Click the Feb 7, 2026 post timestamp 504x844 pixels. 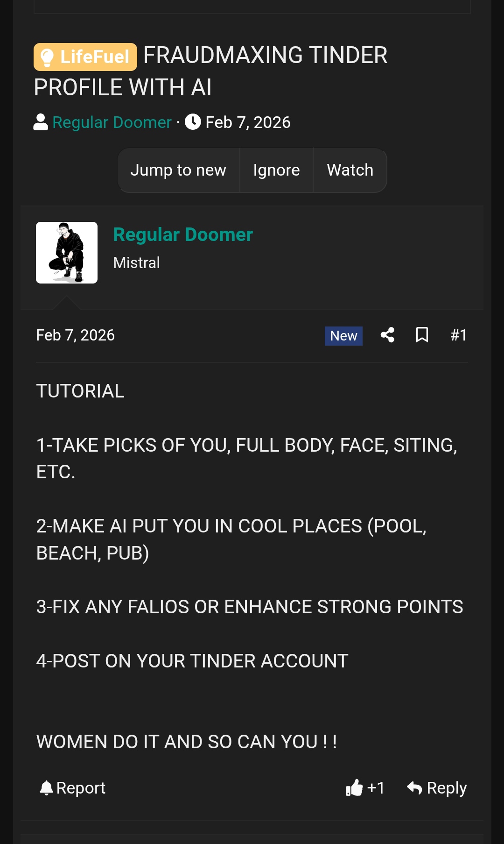point(76,335)
